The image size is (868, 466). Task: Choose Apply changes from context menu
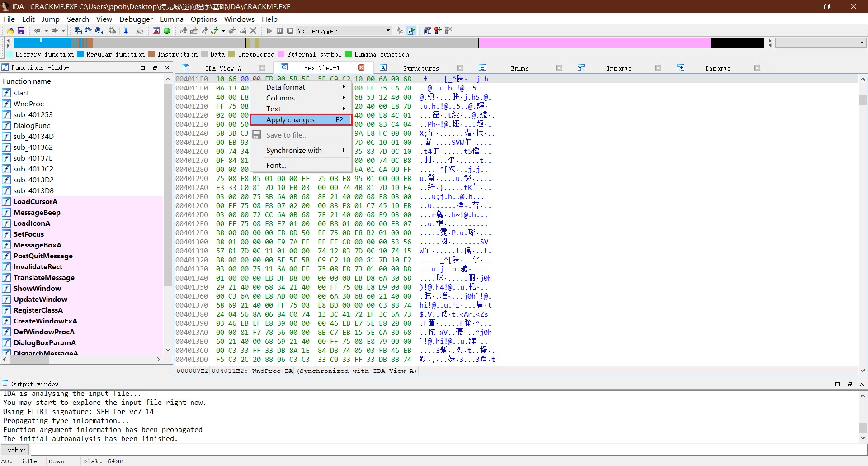pos(301,119)
